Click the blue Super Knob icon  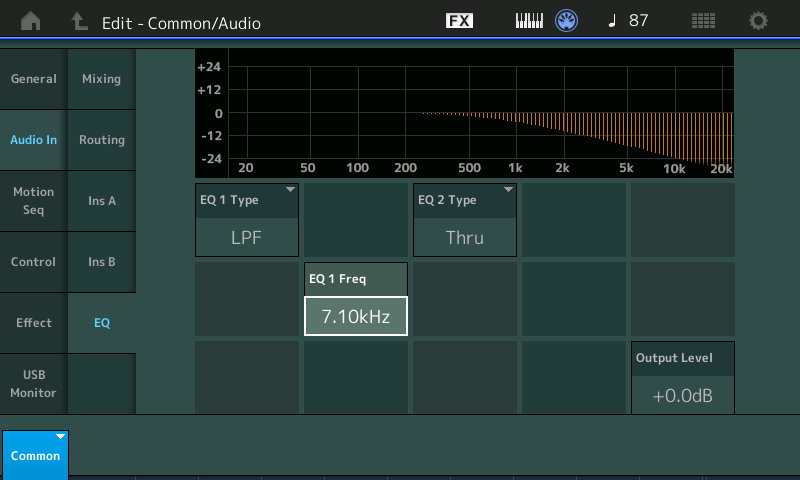click(568, 21)
